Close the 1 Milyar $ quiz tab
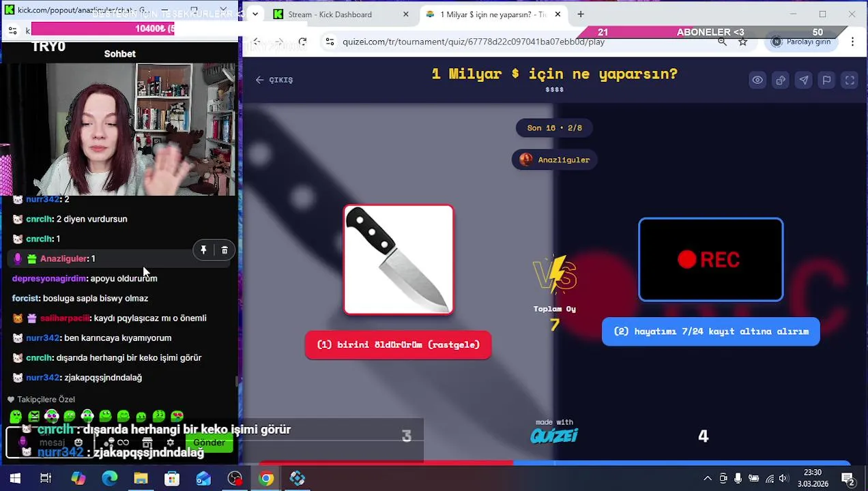 click(x=558, y=14)
